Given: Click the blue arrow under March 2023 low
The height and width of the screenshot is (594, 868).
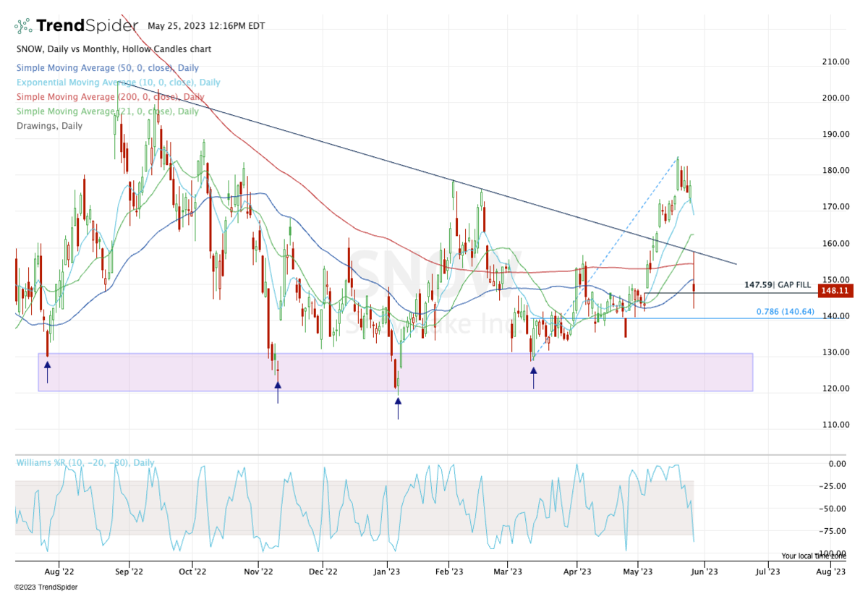Looking at the screenshot, I should (x=534, y=377).
